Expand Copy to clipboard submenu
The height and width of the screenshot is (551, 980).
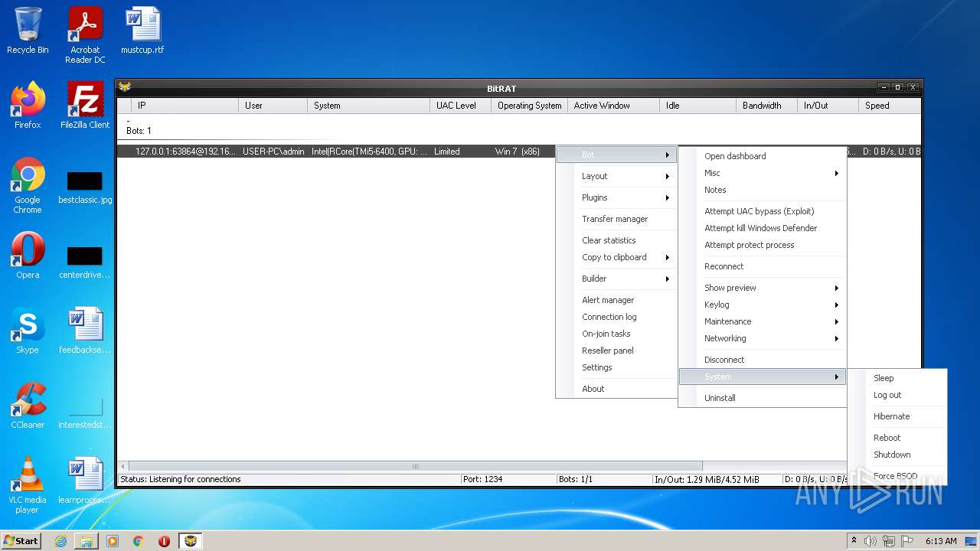[616, 257]
